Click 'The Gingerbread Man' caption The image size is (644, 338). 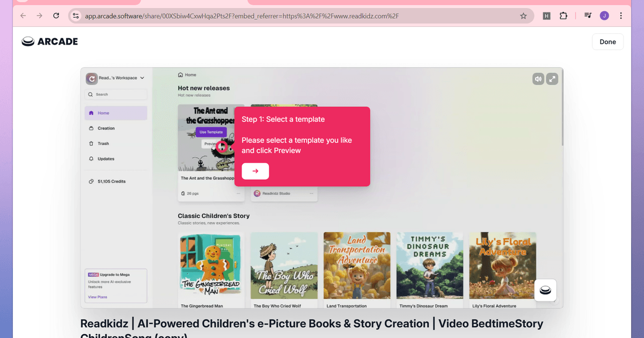click(x=202, y=306)
